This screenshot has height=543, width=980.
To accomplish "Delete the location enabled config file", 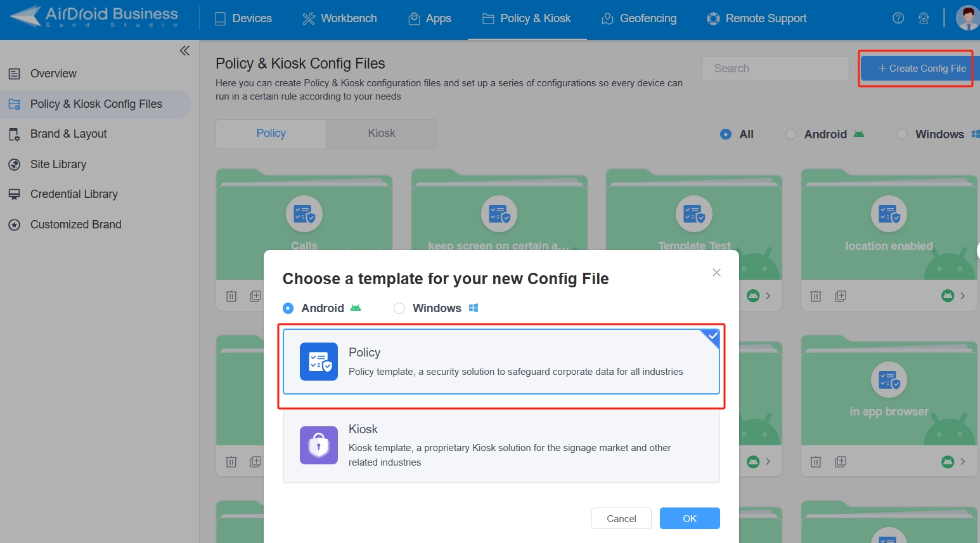I will 816,296.
